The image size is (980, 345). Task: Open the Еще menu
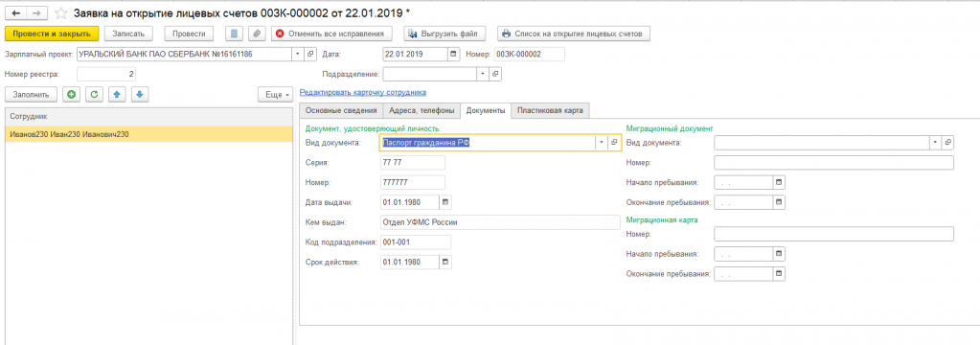pos(275,94)
